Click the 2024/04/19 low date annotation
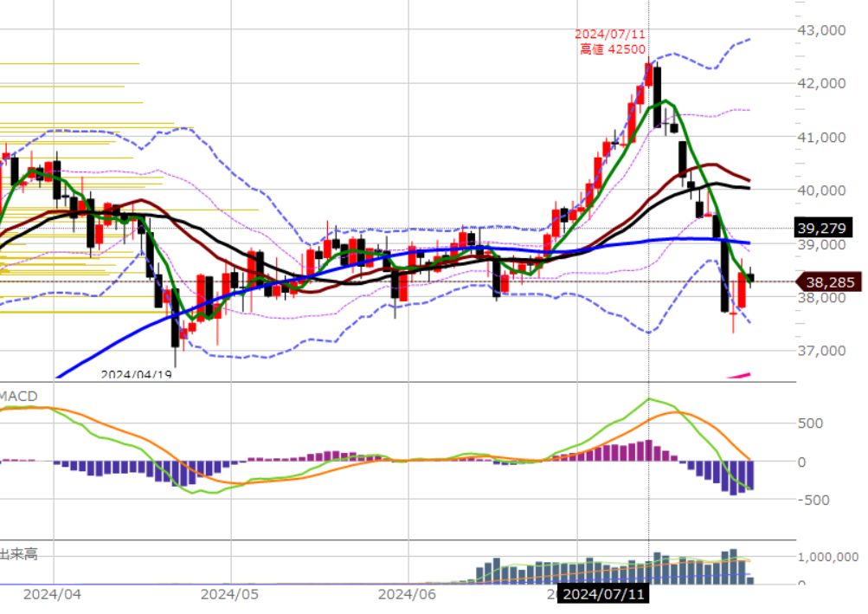 click(x=136, y=375)
